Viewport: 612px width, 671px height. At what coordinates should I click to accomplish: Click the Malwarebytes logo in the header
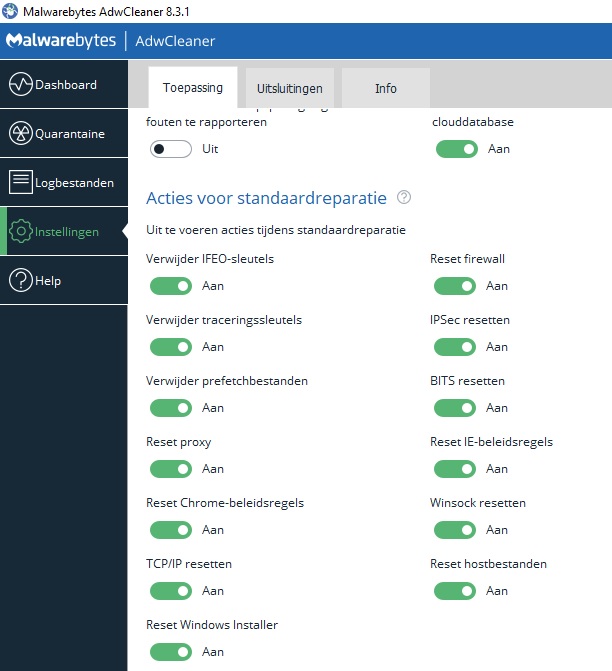tap(61, 41)
